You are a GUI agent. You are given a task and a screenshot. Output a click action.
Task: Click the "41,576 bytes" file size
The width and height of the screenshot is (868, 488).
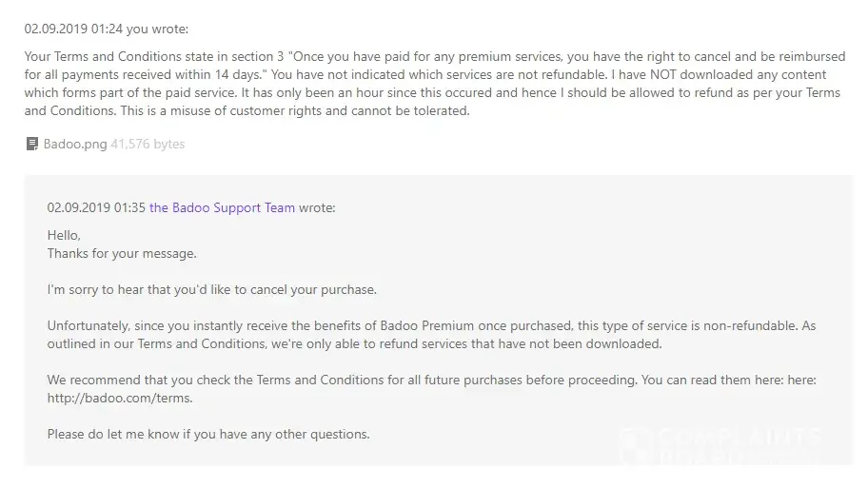tap(148, 145)
